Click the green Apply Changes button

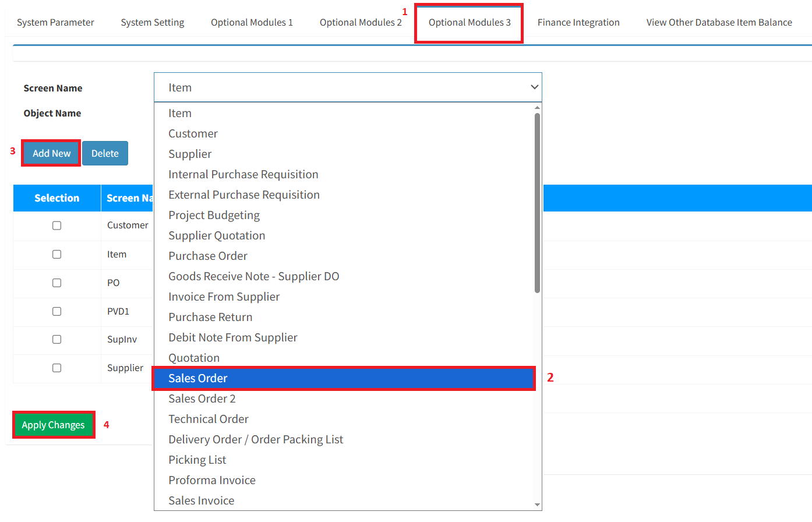[x=54, y=425]
